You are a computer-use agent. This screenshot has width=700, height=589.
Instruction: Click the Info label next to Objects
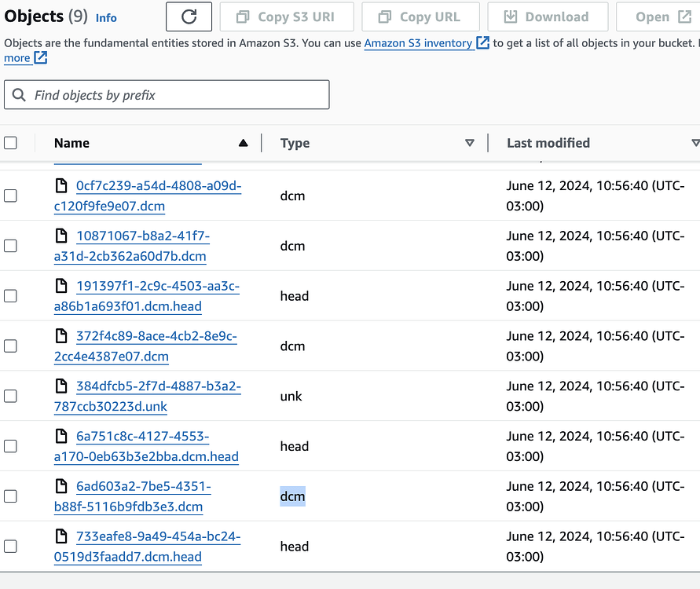[x=106, y=17]
